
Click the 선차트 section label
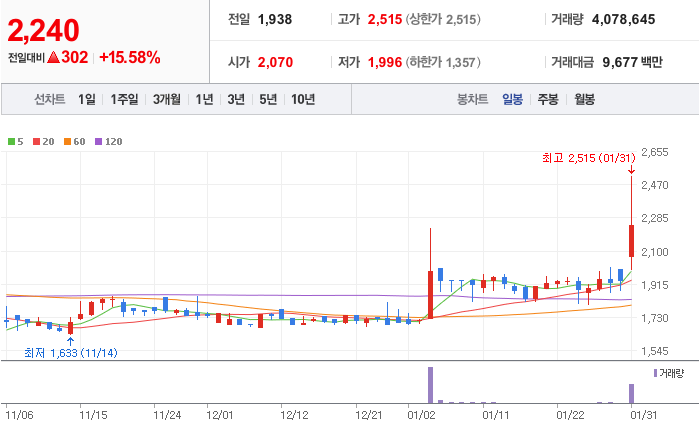49,99
